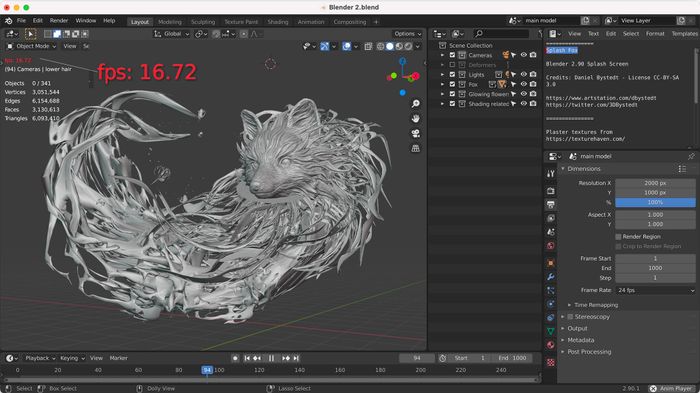Open the Modifiers wrench tab
The height and width of the screenshot is (393, 700).
[x=551, y=277]
